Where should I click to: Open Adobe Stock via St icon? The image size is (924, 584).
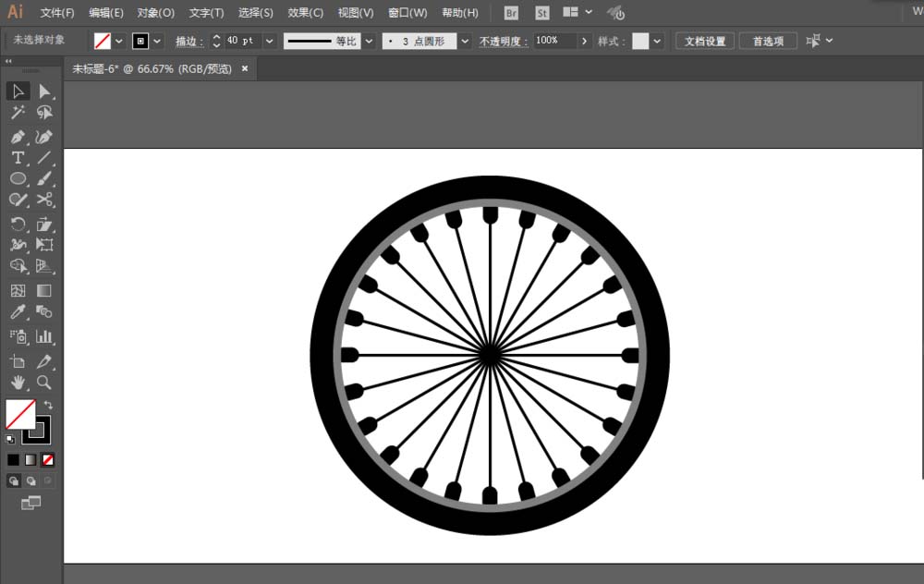pos(542,13)
